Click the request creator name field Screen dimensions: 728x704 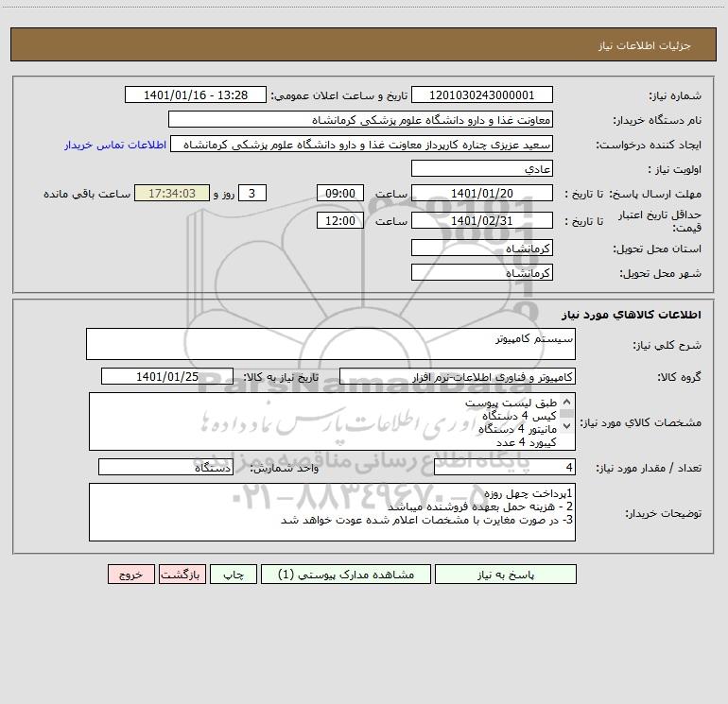(361, 144)
